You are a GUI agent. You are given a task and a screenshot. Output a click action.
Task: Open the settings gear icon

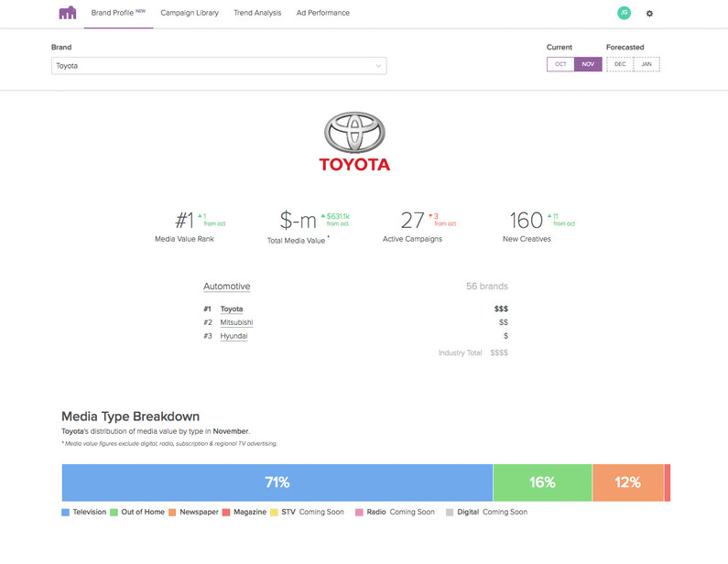tap(649, 14)
